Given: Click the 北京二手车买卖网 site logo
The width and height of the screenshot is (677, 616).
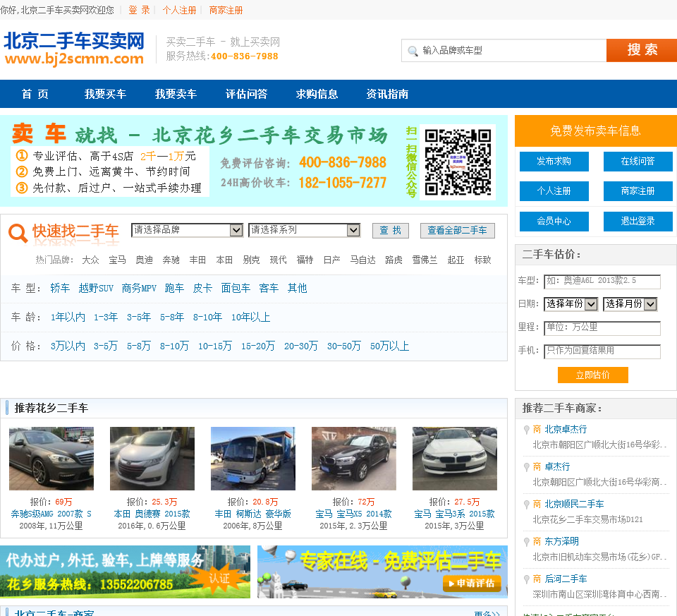Looking at the screenshot, I should pyautogui.click(x=74, y=49).
